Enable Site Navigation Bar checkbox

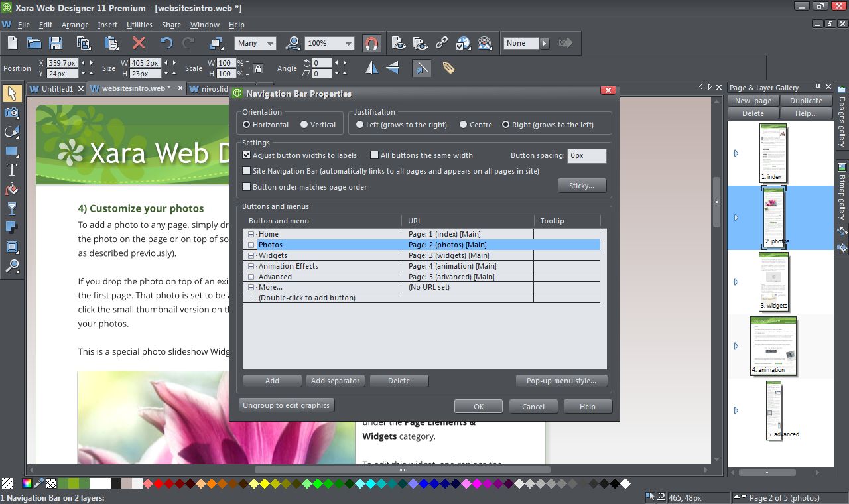(x=247, y=171)
